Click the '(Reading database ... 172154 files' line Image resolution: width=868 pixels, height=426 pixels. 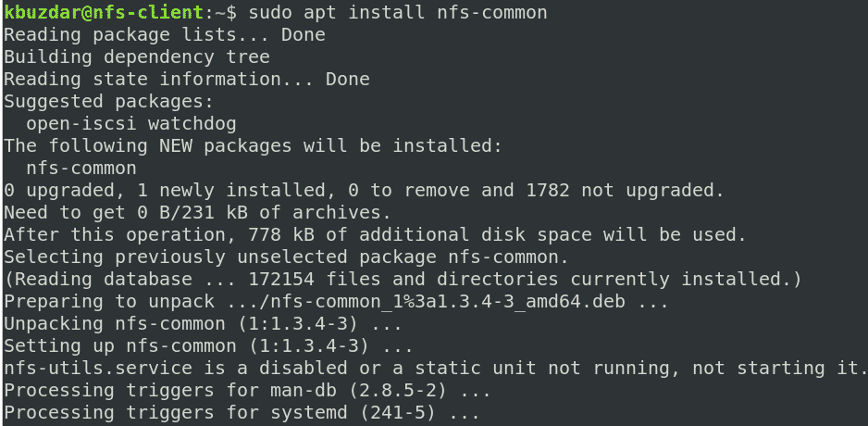point(403,279)
